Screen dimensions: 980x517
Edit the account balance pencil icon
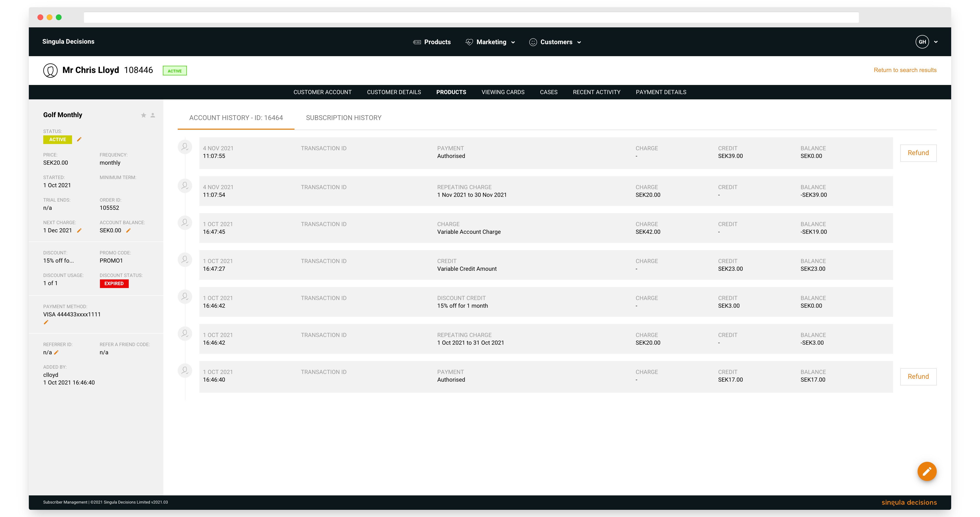128,230
